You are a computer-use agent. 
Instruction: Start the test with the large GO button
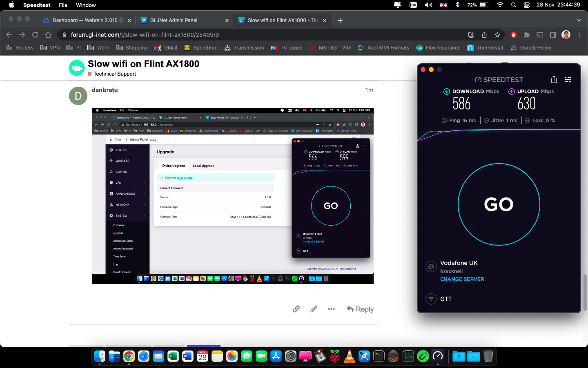[499, 204]
